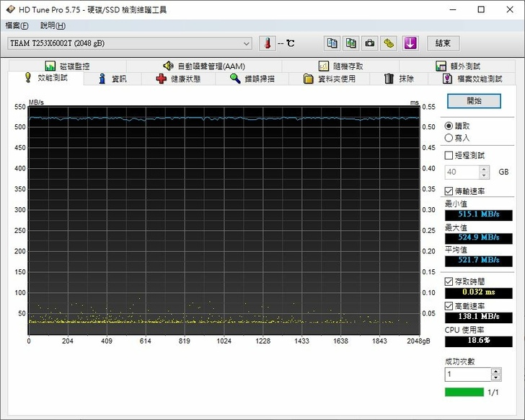Viewport: 525px width, 420px height.
Task: Enable the 短程測試 short stroke checkbox
Action: tap(449, 155)
